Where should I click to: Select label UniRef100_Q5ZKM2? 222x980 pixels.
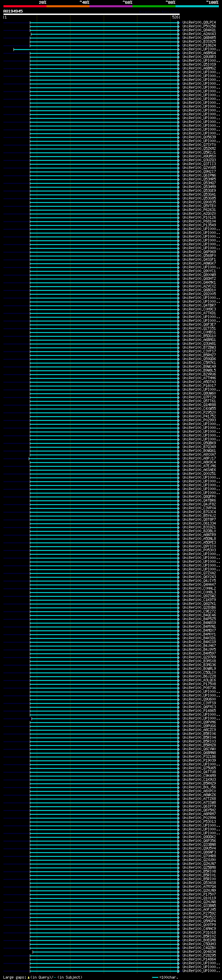point(199,148)
